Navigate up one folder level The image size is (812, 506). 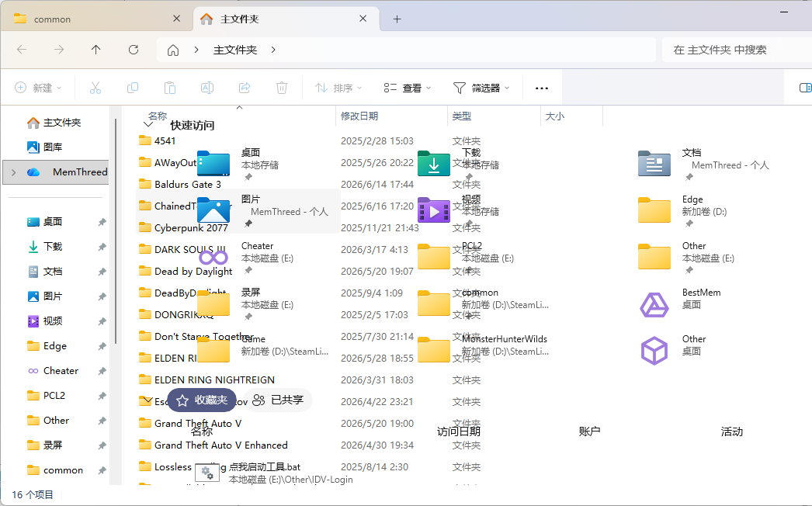[95, 50]
